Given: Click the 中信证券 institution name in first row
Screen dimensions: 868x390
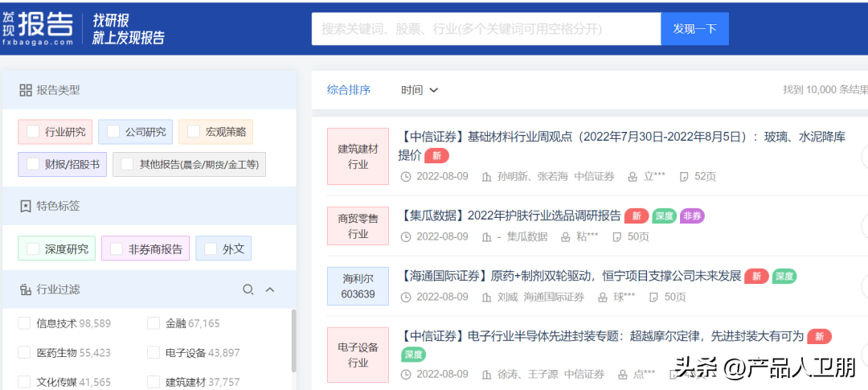Looking at the screenshot, I should (x=595, y=177).
